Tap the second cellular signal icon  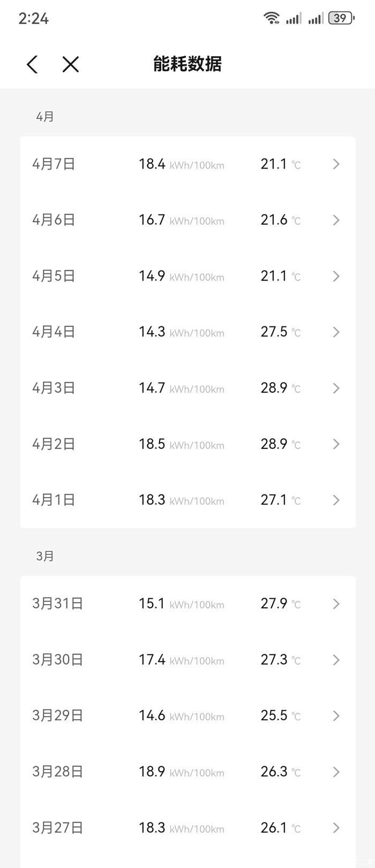pos(316,18)
